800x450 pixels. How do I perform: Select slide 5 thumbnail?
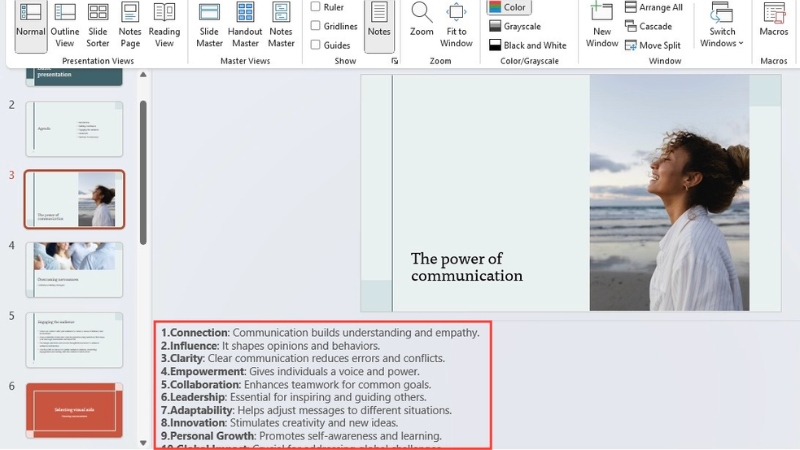[x=74, y=340]
